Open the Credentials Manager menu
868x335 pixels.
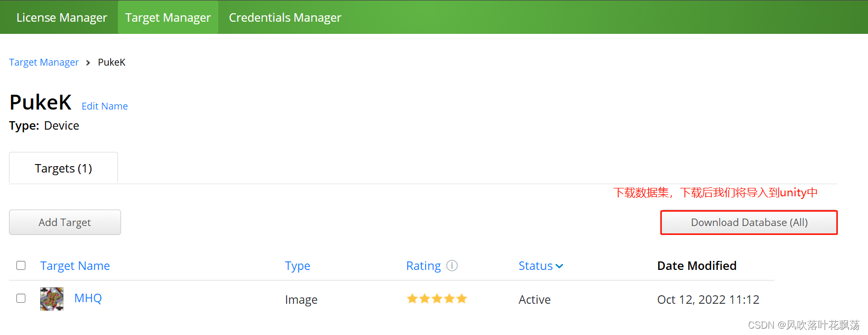tap(285, 17)
